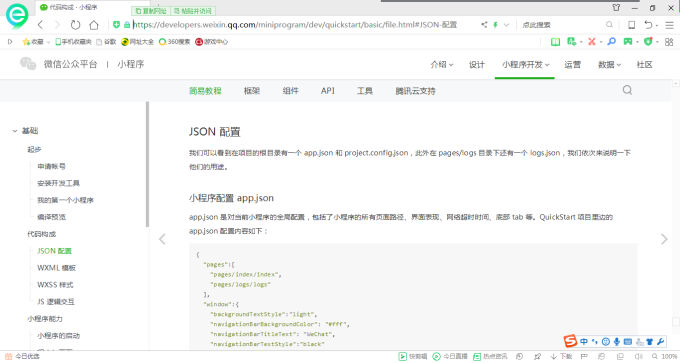Click inside the URL address field
681x363 pixels.
[x=295, y=25]
